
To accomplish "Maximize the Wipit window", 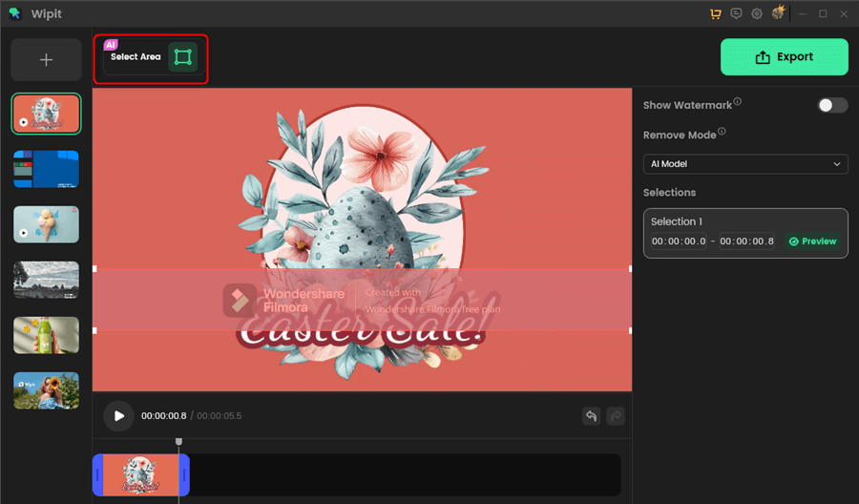I will point(823,13).
